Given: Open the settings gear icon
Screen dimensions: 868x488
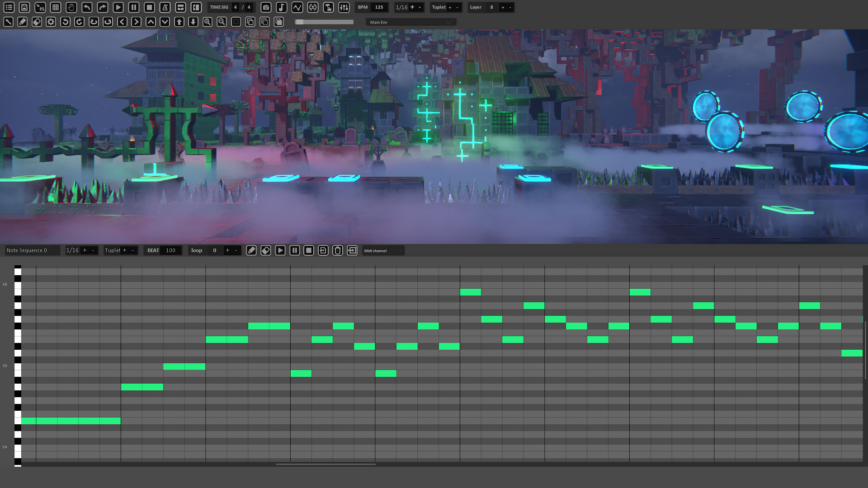Looking at the screenshot, I should click(51, 21).
